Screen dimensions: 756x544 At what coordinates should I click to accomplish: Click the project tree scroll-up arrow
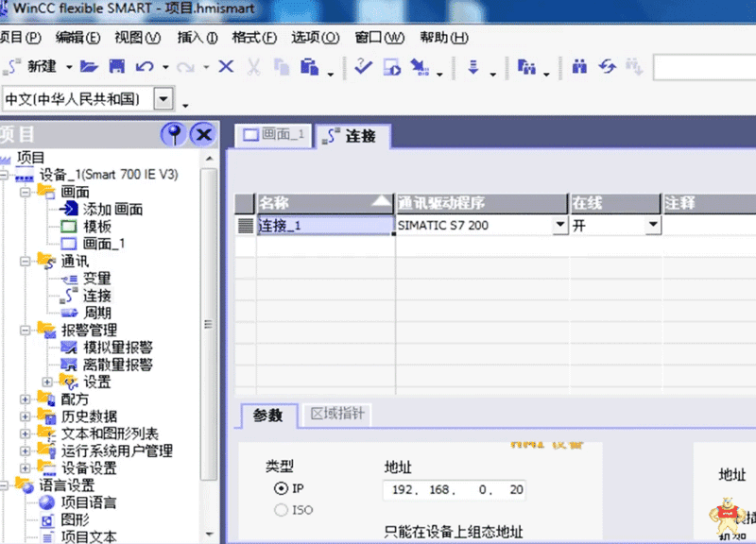click(x=209, y=159)
